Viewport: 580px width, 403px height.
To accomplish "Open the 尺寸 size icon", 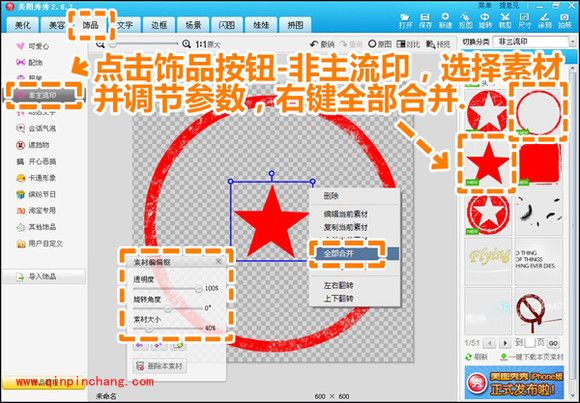I will [524, 21].
